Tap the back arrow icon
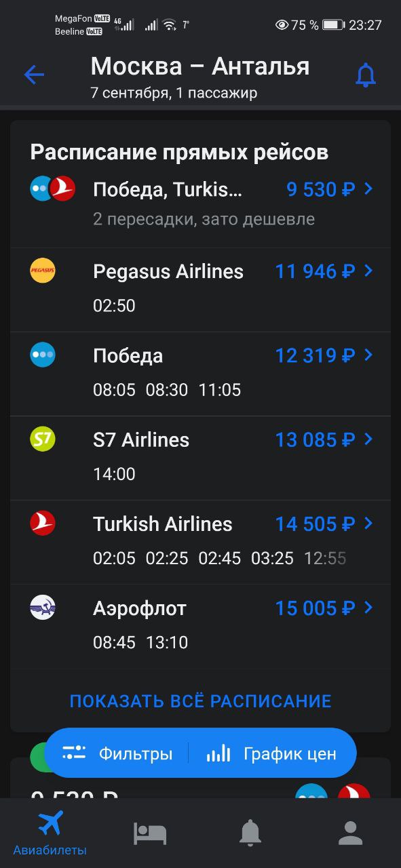The image size is (401, 868). point(34,75)
